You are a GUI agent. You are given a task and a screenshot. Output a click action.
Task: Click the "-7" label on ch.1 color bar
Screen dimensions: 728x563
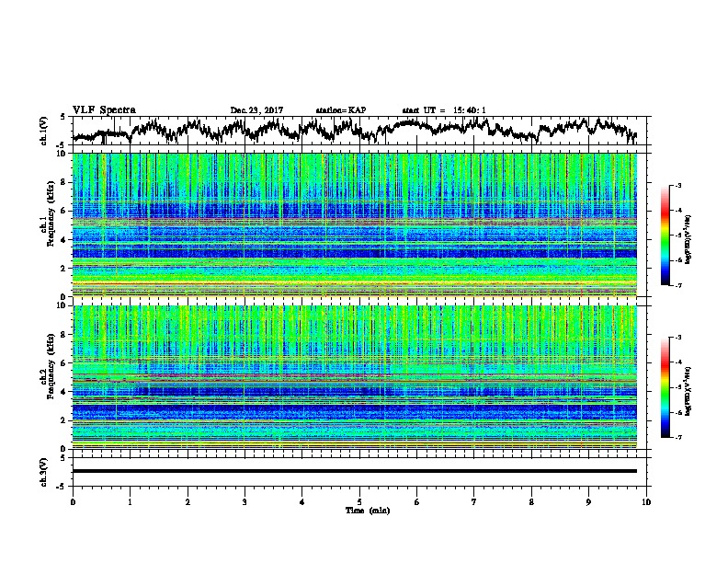[x=678, y=285]
